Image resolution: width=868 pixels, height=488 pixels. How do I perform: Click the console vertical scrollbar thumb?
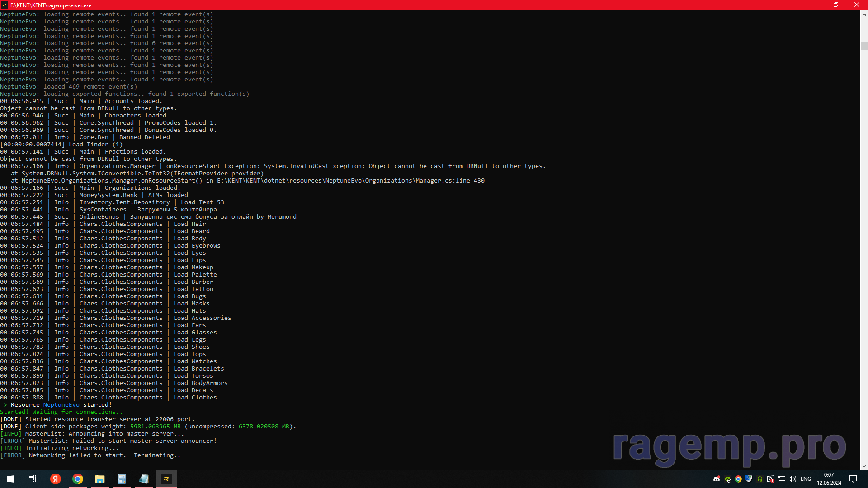coord(864,46)
